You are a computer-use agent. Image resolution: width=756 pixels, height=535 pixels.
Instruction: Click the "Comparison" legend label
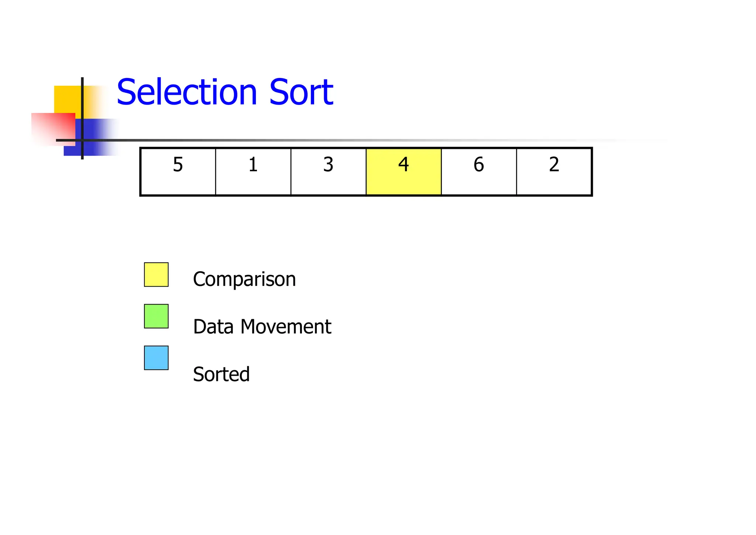click(x=244, y=279)
